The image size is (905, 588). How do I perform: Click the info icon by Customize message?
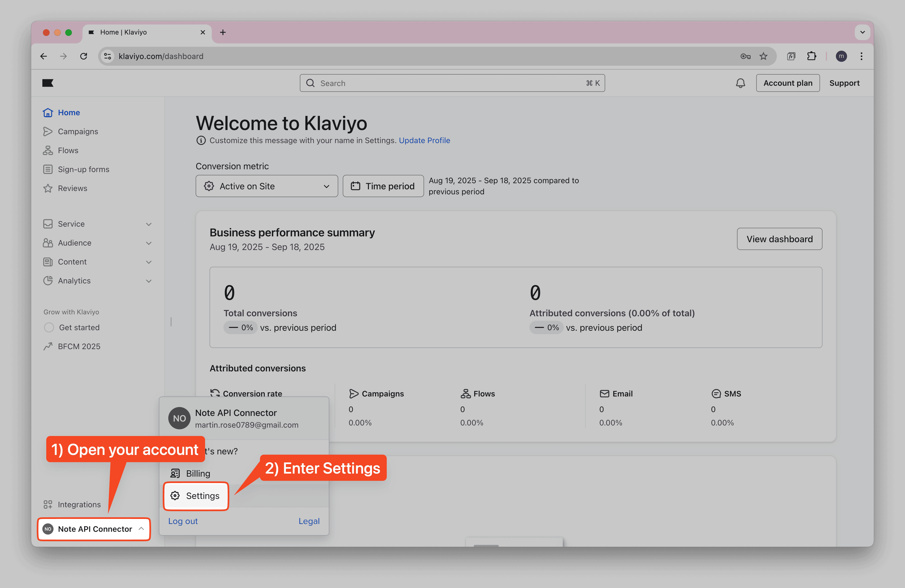click(x=201, y=141)
